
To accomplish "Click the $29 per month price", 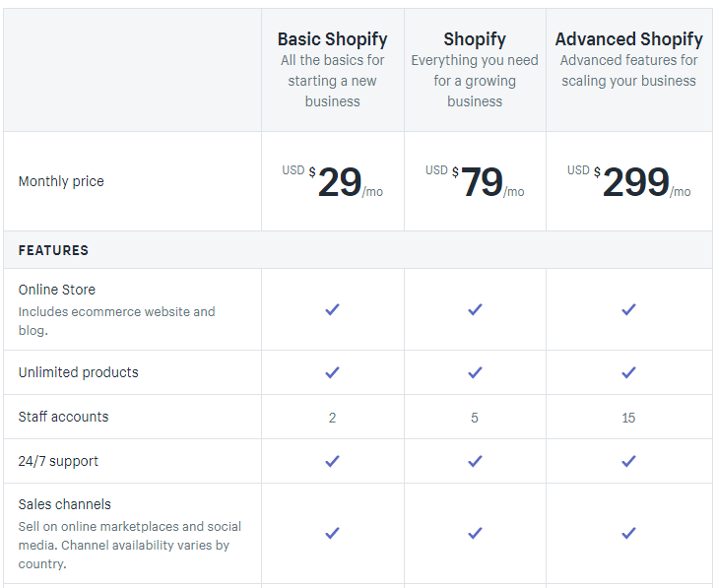I will point(340,182).
